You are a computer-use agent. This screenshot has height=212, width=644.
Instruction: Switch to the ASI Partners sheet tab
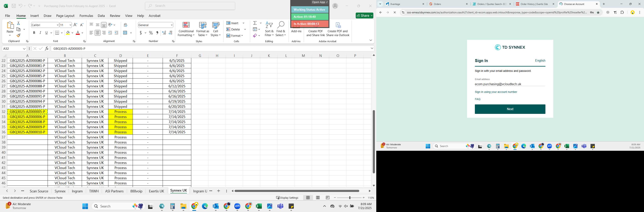pos(114,191)
